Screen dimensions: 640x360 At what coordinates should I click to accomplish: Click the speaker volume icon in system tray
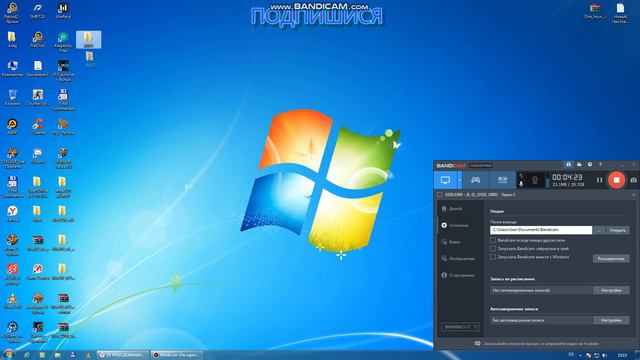604,355
